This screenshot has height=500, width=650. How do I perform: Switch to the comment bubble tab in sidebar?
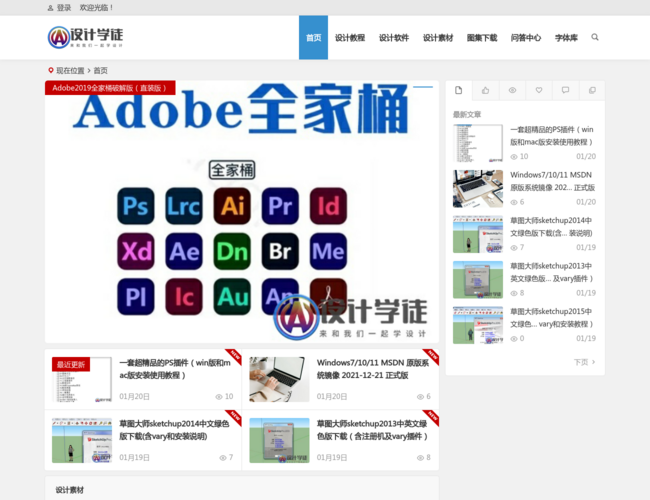pos(565,90)
